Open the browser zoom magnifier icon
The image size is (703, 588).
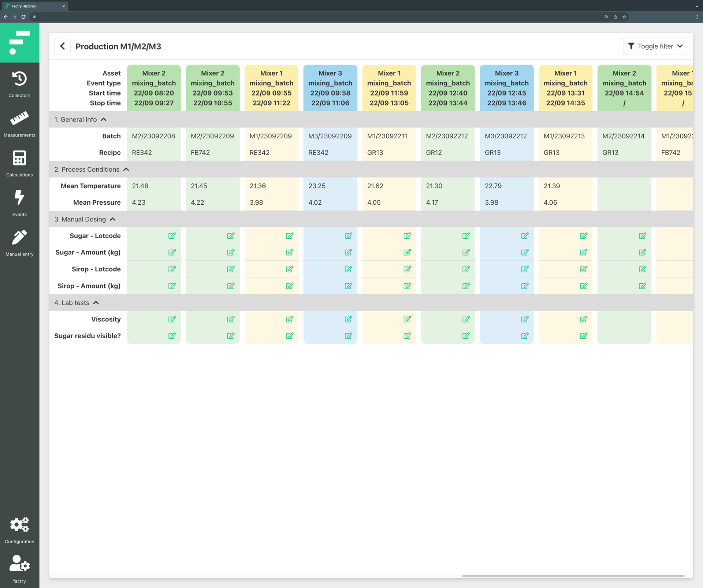(606, 17)
